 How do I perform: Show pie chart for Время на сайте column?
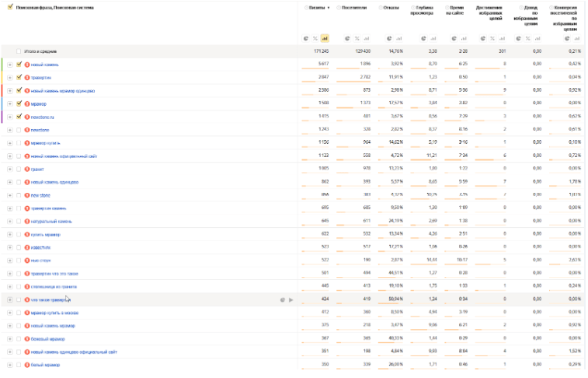454,38
